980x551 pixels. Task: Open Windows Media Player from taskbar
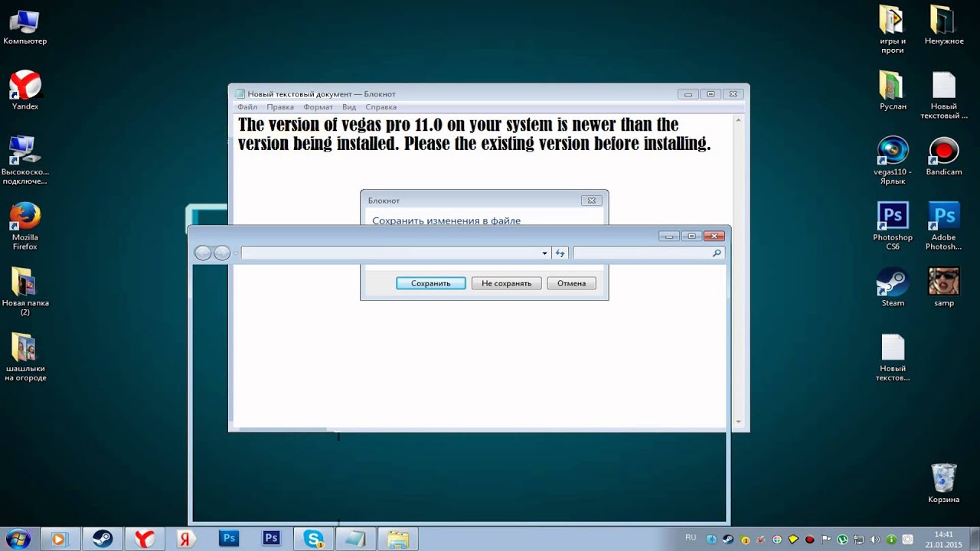(60, 539)
